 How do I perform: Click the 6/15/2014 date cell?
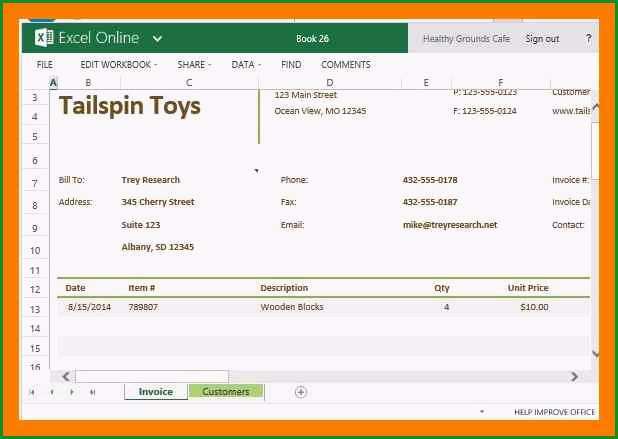(89, 307)
